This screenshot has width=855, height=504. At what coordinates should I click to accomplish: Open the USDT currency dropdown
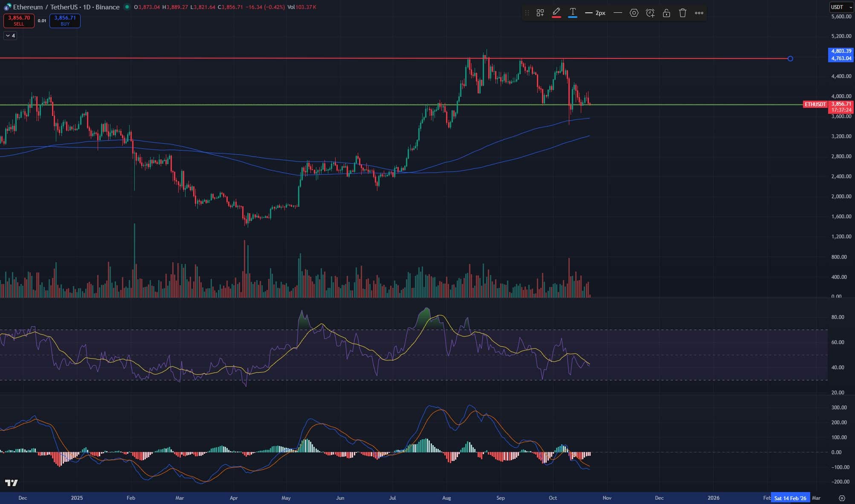click(x=841, y=7)
